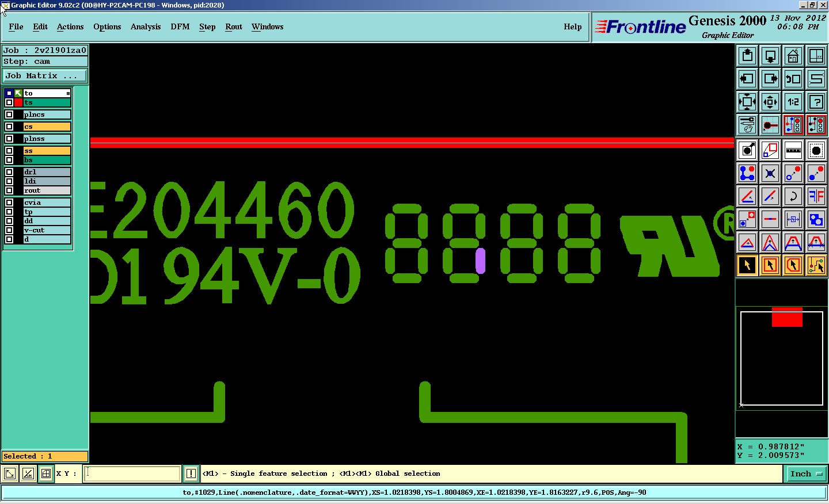Open the Edit menu
Screen dimensions: 829x504
pyautogui.click(x=40, y=26)
